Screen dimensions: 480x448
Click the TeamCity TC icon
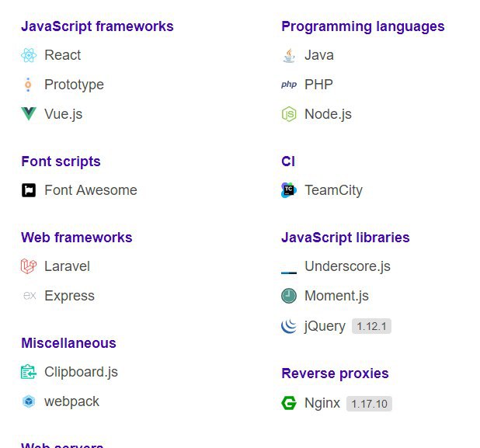tap(289, 190)
